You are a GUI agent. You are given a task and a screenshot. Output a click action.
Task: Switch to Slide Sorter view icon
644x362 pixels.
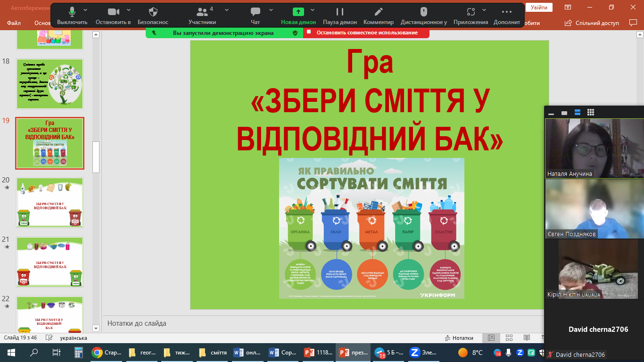(x=509, y=338)
